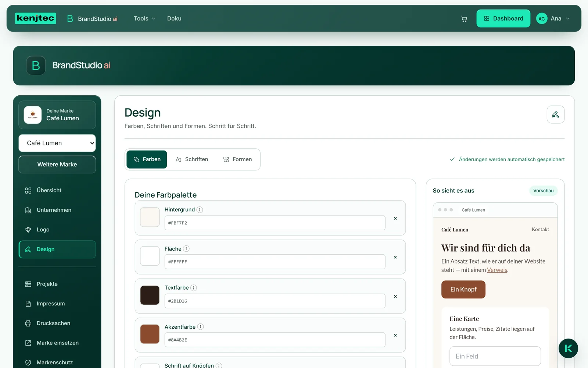
Task: Show info for Schrift auf Knöpfen
Action: [219, 365]
